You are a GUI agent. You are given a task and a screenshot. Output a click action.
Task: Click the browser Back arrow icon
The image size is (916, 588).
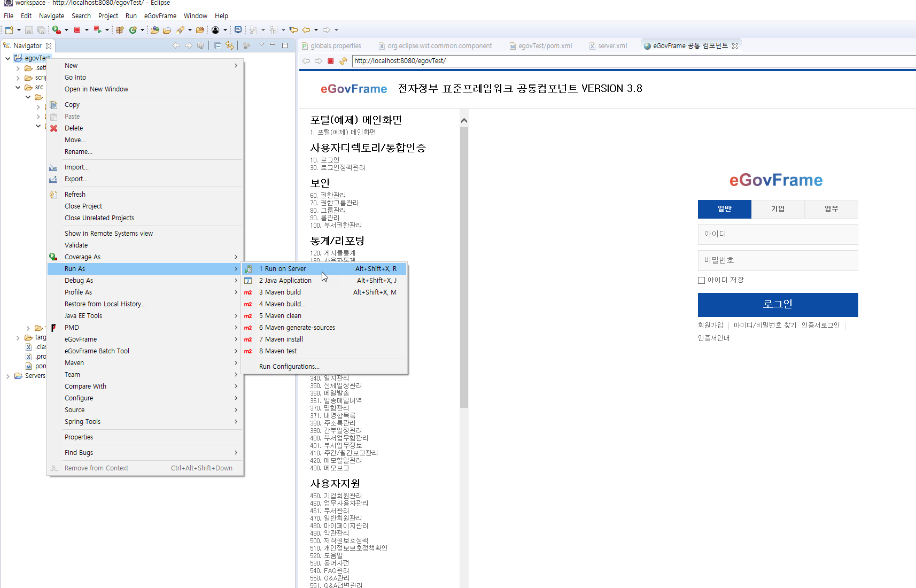pyautogui.click(x=306, y=61)
